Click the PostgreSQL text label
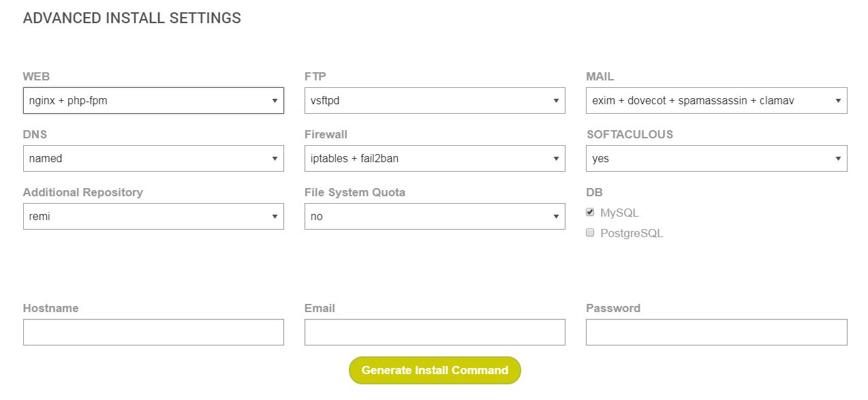Image resolution: width=868 pixels, height=400 pixels. click(x=632, y=234)
